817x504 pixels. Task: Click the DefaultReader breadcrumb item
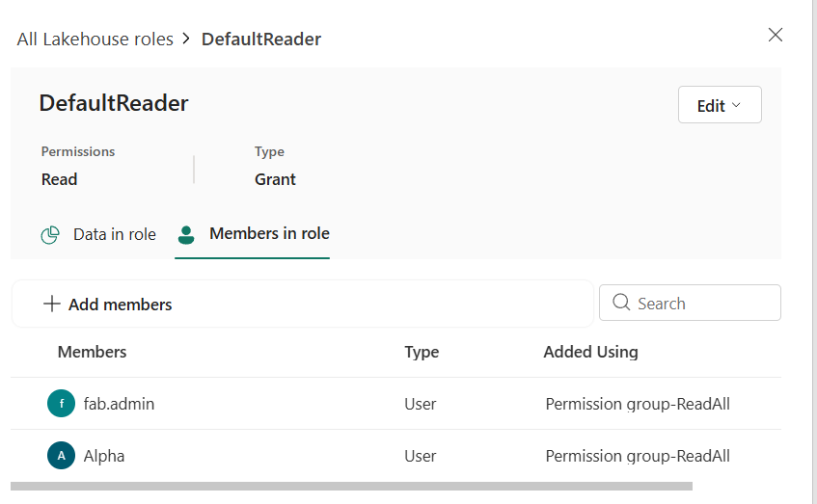(x=261, y=40)
